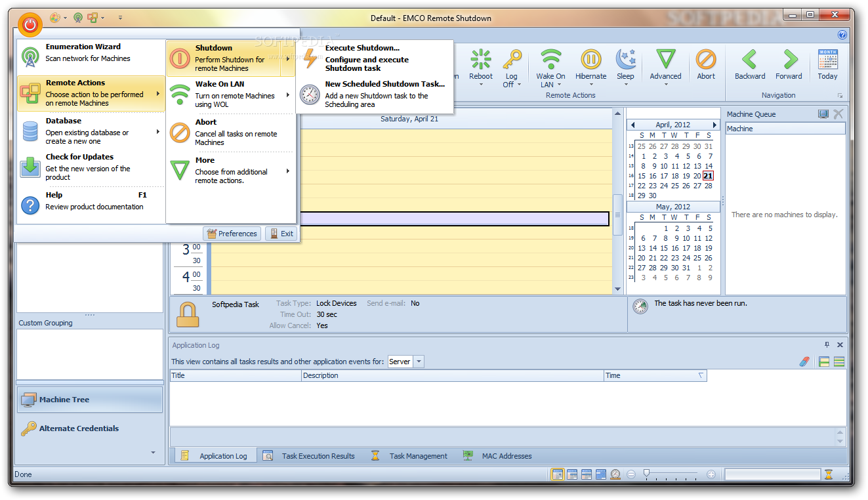Select May 15 in mini calendar
Screen dimensions: 868x500
(x=664, y=248)
